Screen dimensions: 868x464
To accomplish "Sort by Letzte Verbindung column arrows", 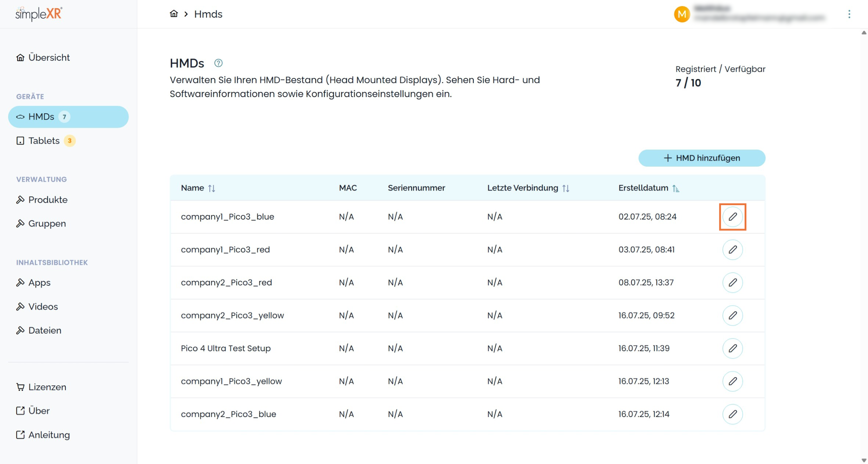I will tap(566, 188).
